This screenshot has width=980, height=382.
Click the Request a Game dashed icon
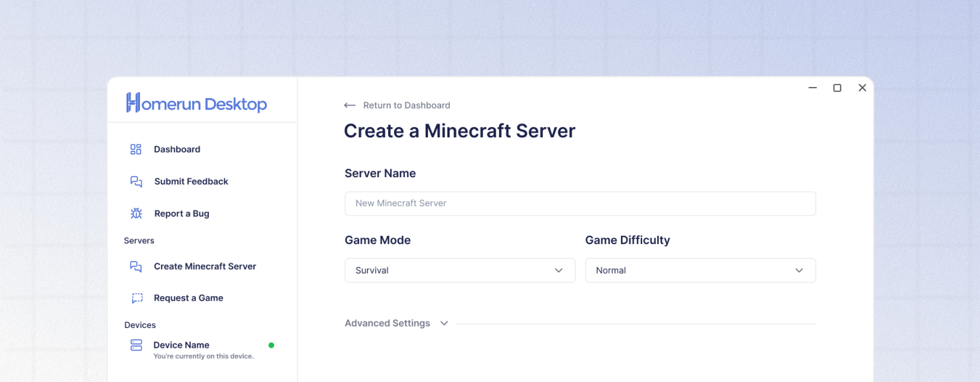[137, 298]
